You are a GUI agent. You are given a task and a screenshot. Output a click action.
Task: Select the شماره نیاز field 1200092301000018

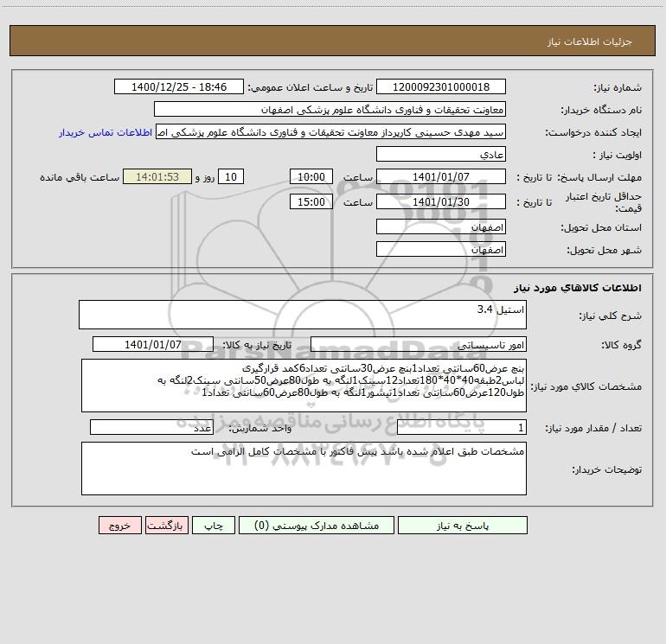pos(441,87)
